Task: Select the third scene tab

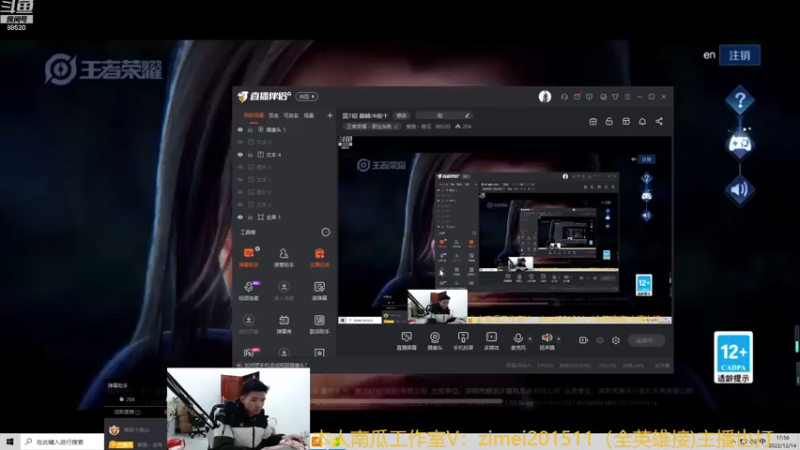Action: pyautogui.click(x=291, y=115)
